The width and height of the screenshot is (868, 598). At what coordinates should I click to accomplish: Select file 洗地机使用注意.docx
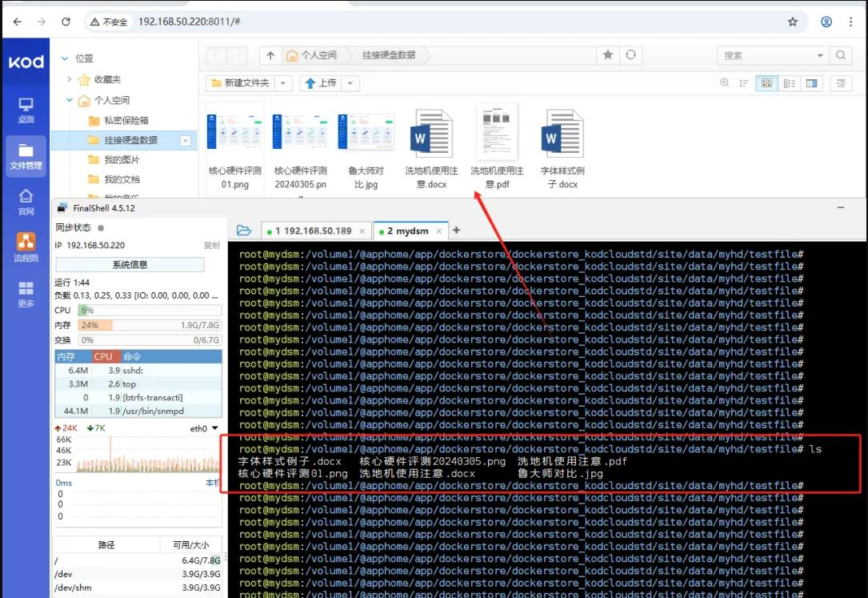pyautogui.click(x=431, y=148)
